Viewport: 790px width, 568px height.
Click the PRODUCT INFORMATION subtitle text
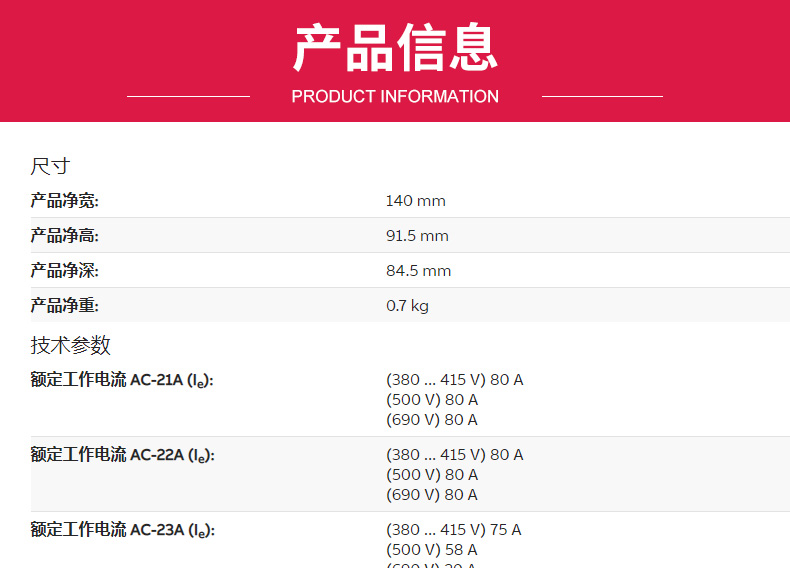[395, 97]
